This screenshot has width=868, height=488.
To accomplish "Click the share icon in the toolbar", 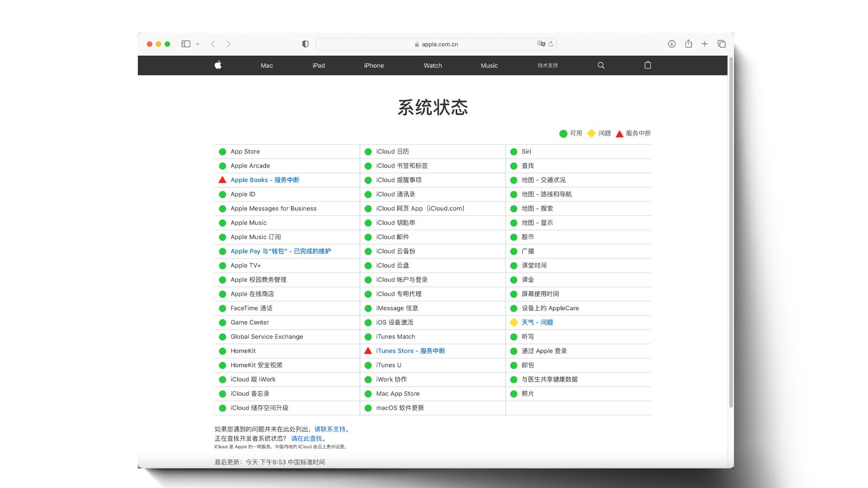I will [x=688, y=43].
